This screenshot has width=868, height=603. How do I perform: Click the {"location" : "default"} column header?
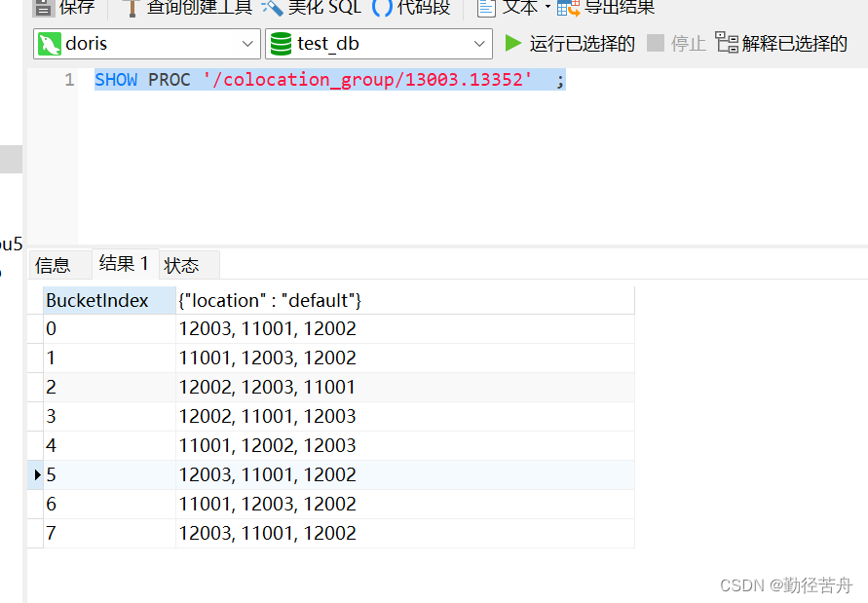[x=405, y=301]
